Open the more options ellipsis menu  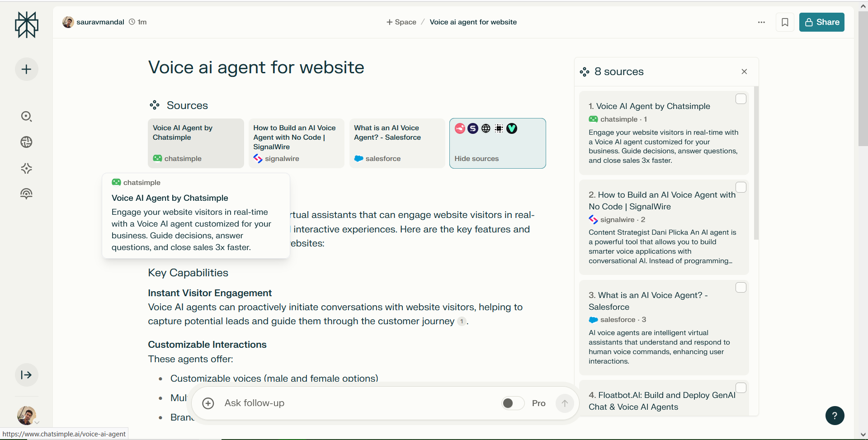(x=761, y=22)
